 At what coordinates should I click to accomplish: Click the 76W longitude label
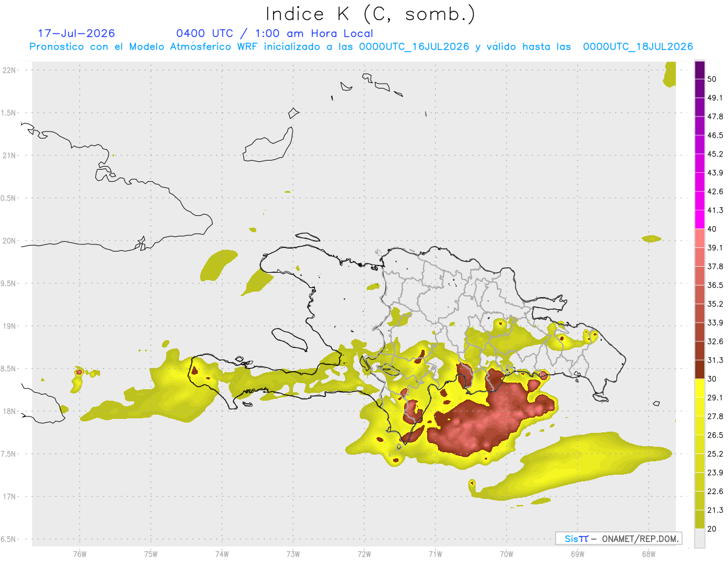79,554
